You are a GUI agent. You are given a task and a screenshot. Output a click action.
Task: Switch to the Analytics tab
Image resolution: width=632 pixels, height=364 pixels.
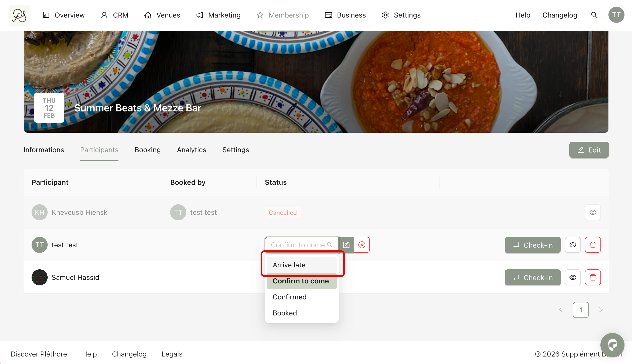point(191,150)
